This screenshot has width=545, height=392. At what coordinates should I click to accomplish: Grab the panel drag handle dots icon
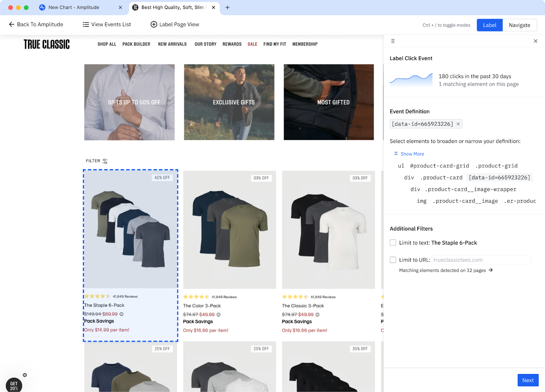[x=393, y=41]
